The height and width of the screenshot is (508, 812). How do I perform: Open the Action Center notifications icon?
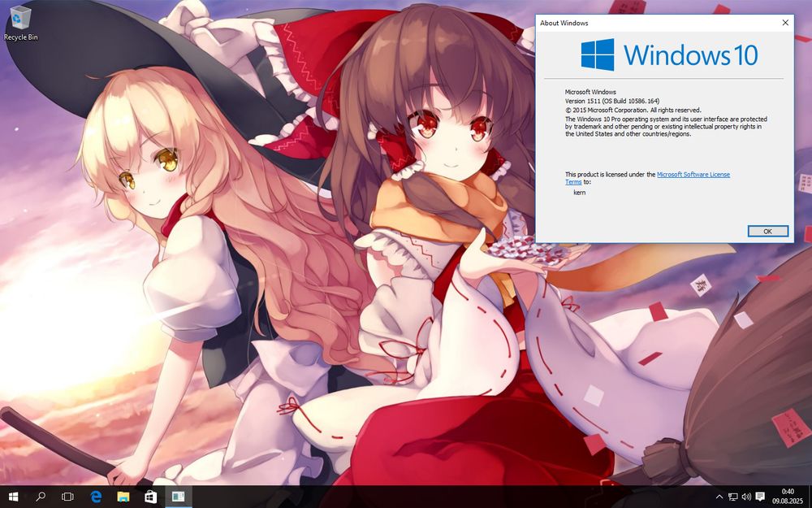760,497
